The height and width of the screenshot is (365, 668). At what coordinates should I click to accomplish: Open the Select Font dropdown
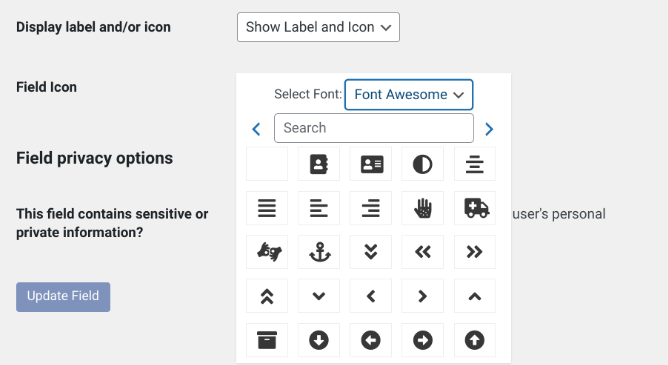point(409,95)
